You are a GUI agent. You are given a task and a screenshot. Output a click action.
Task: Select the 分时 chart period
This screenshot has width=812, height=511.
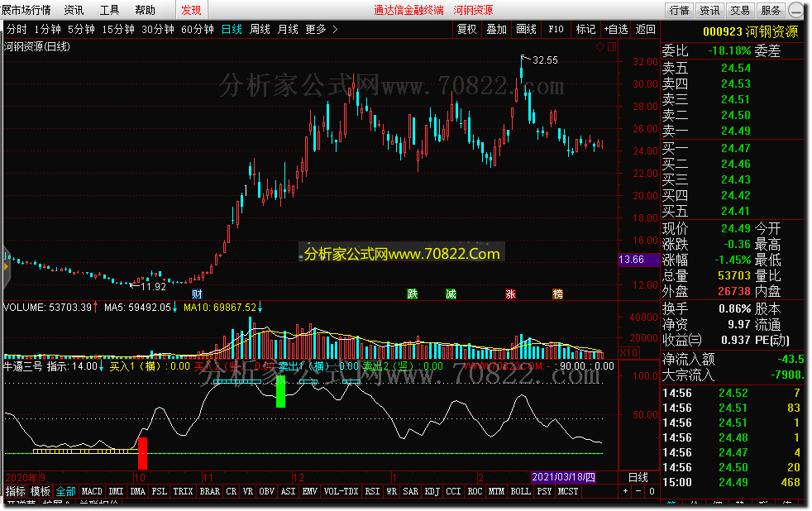tap(17, 30)
